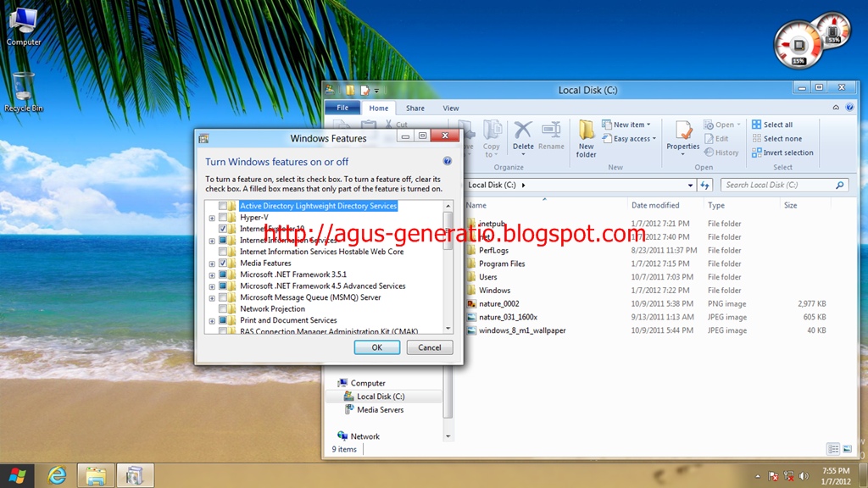Open the nature_0002 PNG file icon
This screenshot has width=868, height=488.
point(471,304)
